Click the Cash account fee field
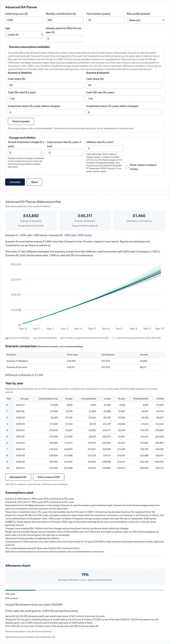 (x=65, y=153)
